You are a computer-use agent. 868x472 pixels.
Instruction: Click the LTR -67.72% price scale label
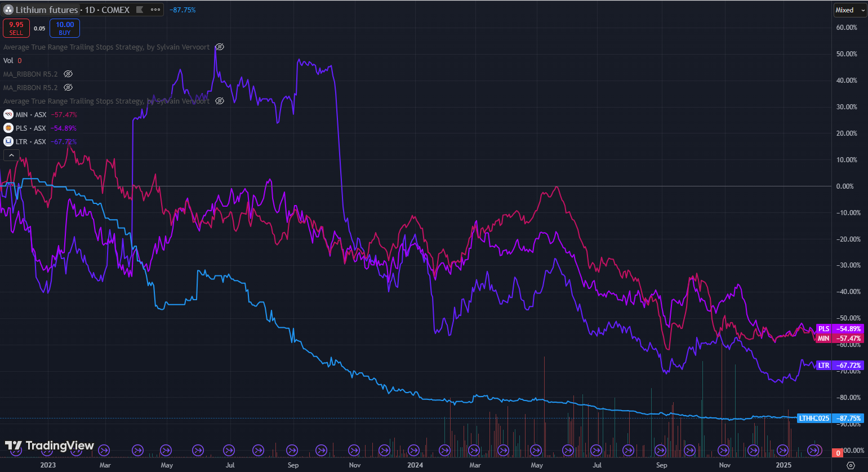[840, 366]
